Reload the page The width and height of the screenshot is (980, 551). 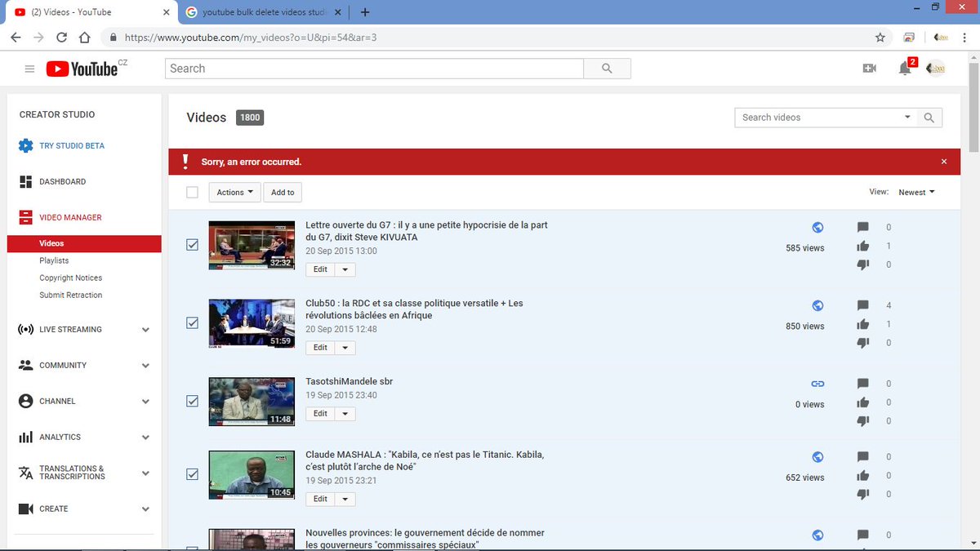61,37
